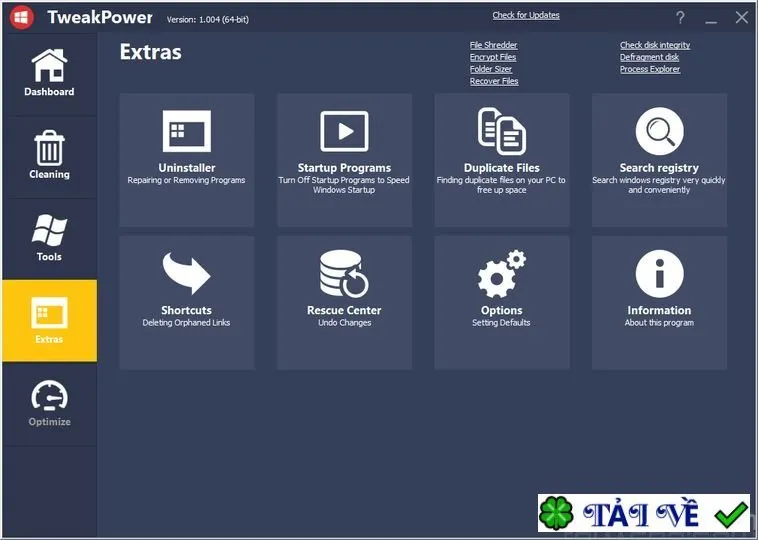Screen dimensions: 758x540
Task: Open the Dashboard section in the sidebar
Action: [49, 73]
